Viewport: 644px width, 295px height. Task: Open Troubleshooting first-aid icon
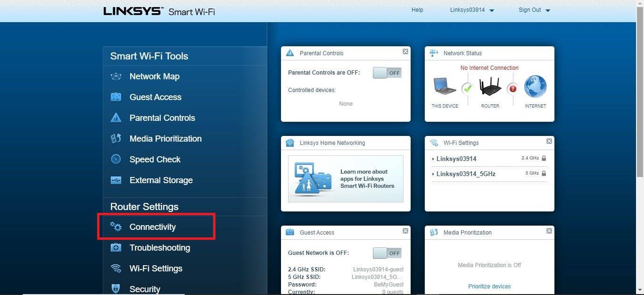tap(116, 248)
